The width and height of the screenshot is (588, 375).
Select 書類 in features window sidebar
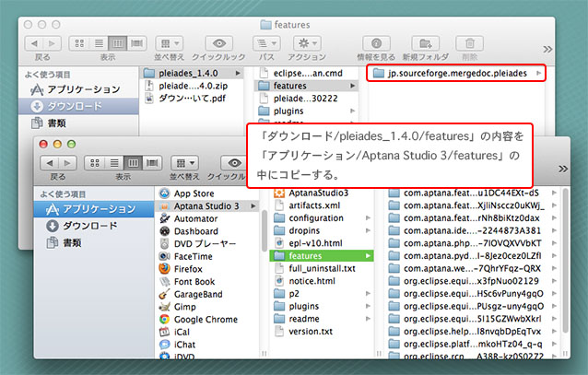tap(78, 123)
